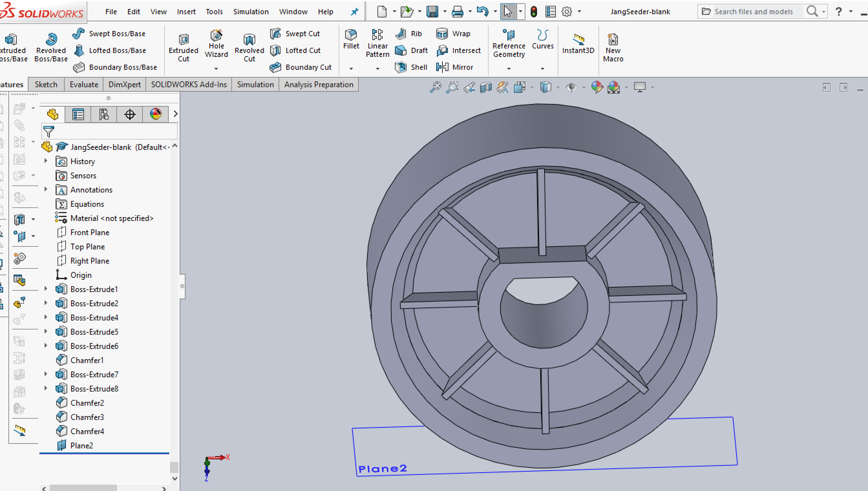
Task: Open the File menu
Action: pyautogui.click(x=111, y=12)
